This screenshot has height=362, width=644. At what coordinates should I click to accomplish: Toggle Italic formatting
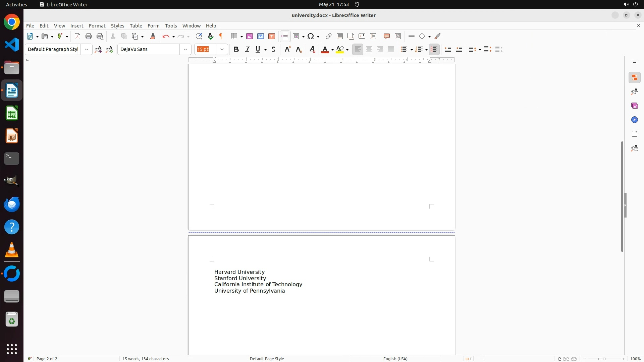[x=248, y=50]
